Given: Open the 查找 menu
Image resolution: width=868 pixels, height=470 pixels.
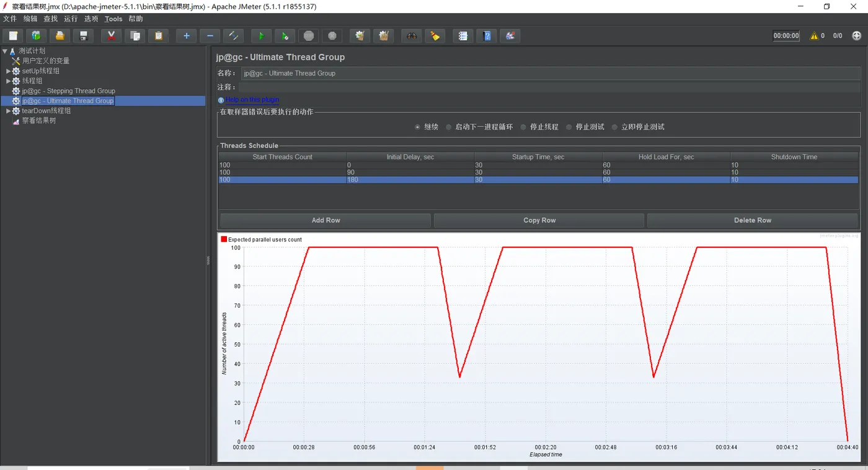Looking at the screenshot, I should tap(51, 19).
